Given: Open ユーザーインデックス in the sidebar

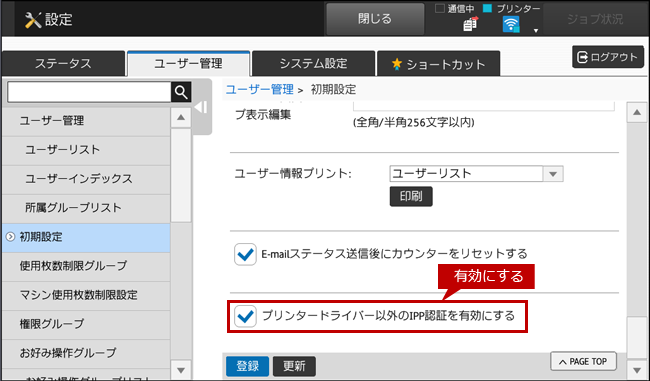Looking at the screenshot, I should pyautogui.click(x=86, y=179).
